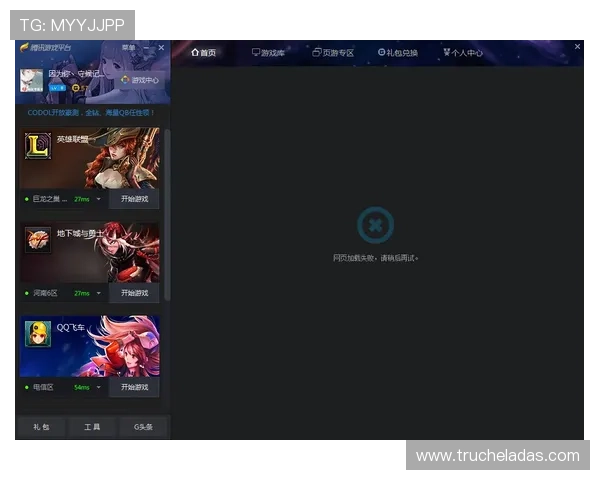Close the left game panel window

(161, 47)
